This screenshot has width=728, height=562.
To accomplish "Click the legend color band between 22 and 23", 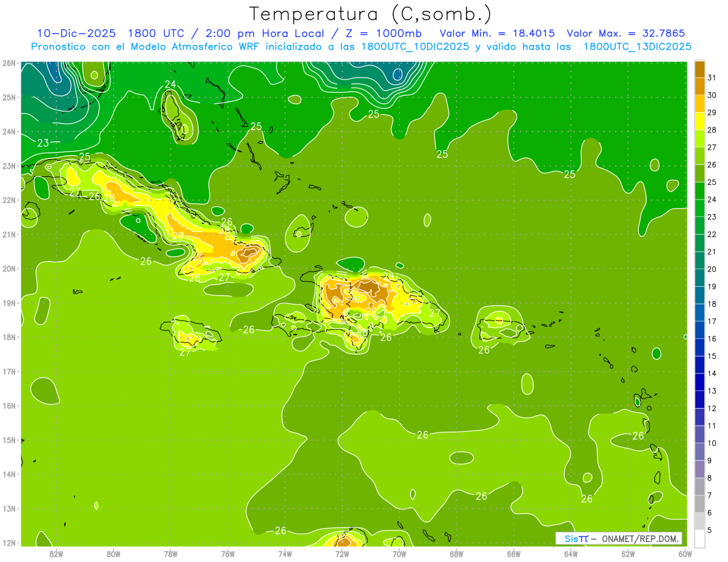I will tap(699, 226).
